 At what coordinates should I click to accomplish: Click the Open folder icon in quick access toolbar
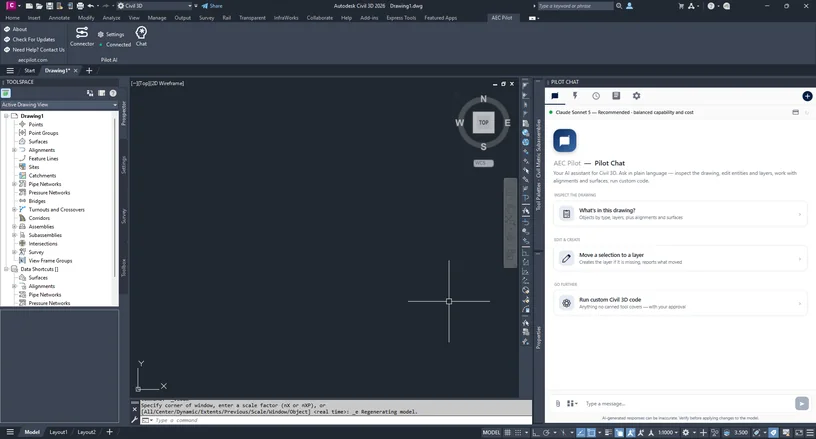pyautogui.click(x=39, y=6)
